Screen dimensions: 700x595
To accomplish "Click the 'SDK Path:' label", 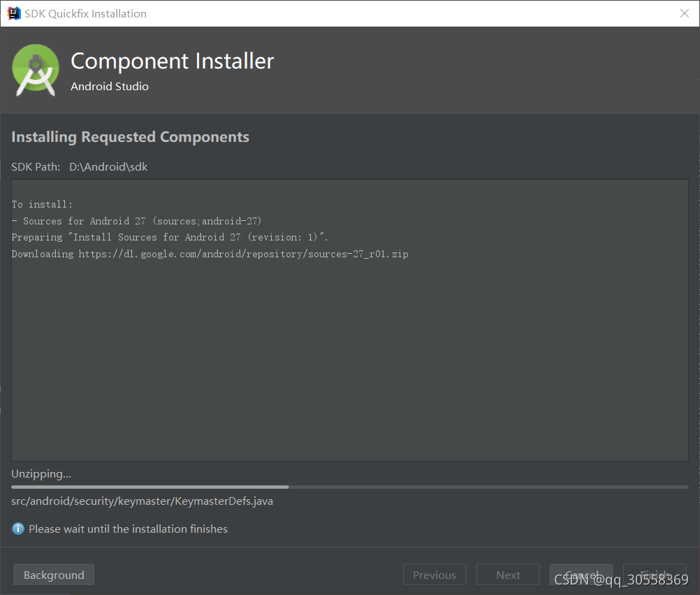I will click(36, 166).
